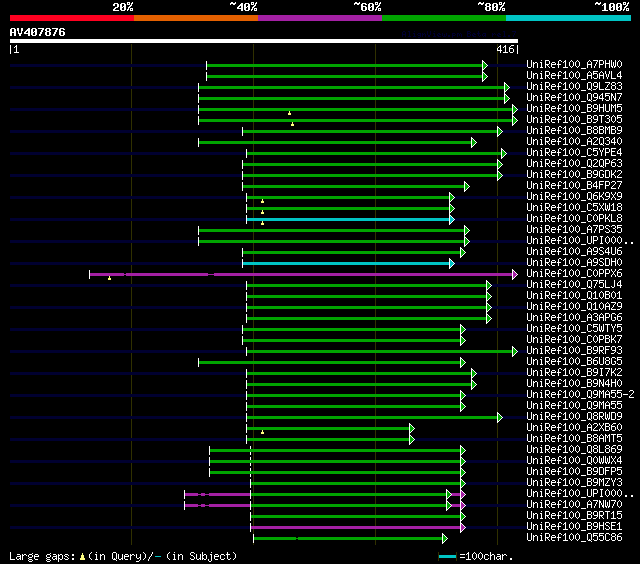Click the UniRef100_A7PS35 label
640x564 pixels.
click(x=574, y=230)
